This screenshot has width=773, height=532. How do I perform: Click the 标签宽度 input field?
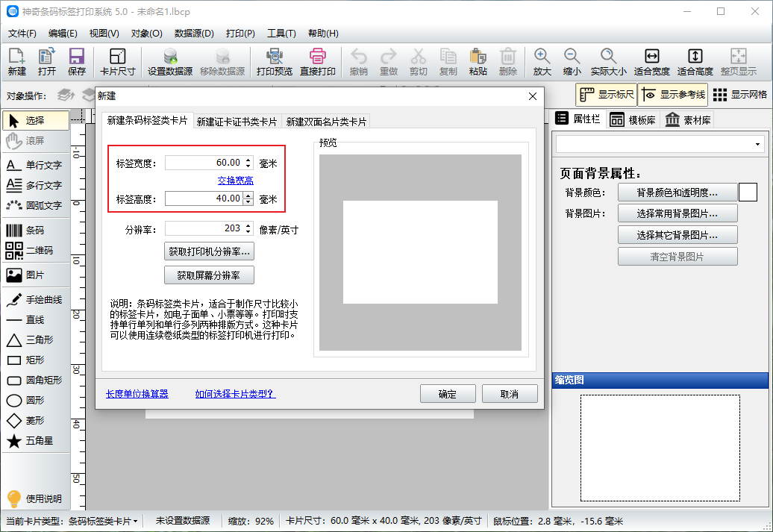tap(204, 163)
